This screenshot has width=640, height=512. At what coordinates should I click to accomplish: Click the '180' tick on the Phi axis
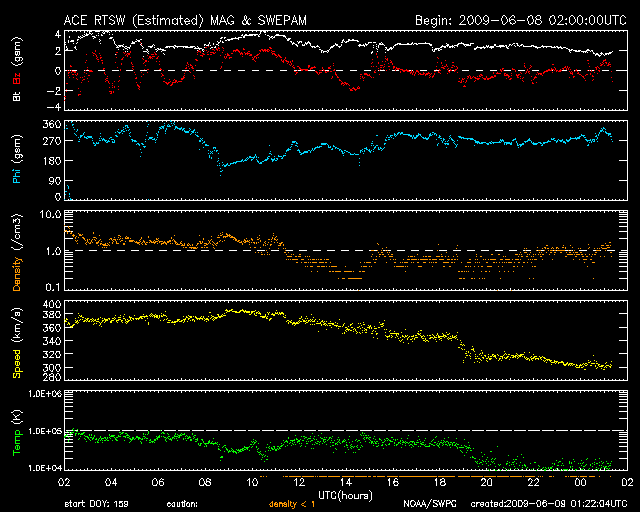click(x=52, y=161)
